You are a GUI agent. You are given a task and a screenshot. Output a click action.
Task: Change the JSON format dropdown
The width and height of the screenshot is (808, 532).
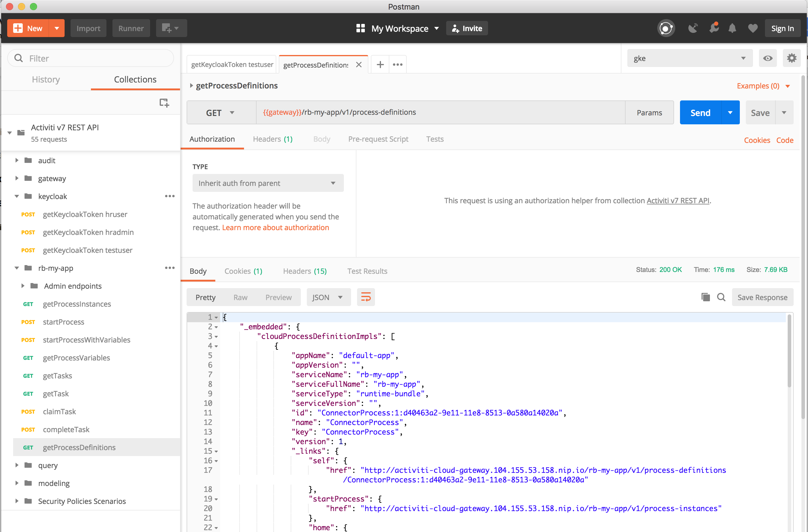pos(328,297)
